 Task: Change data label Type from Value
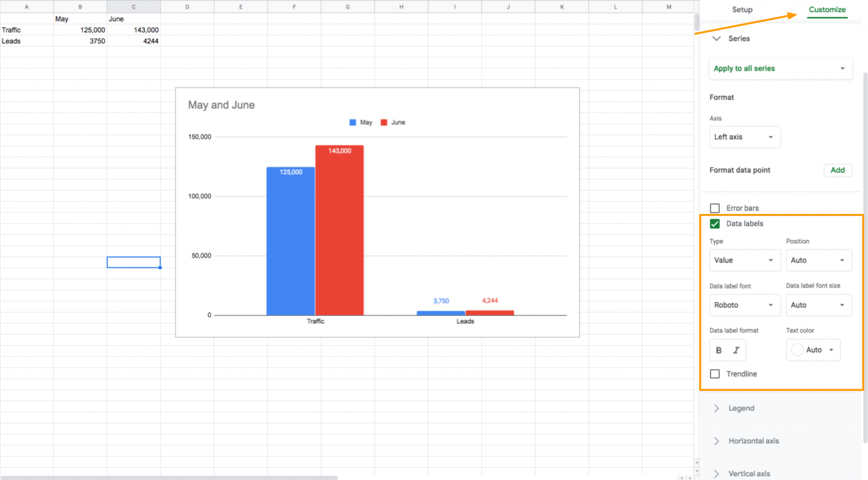745,260
